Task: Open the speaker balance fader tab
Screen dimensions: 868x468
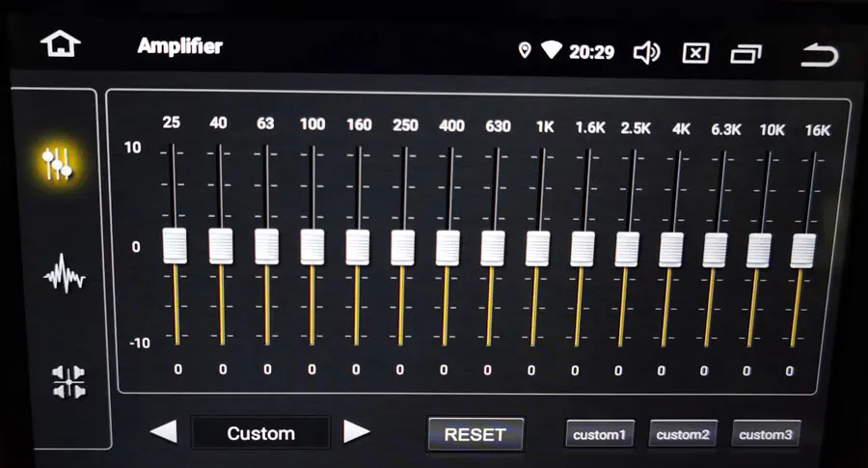Action: point(68,382)
